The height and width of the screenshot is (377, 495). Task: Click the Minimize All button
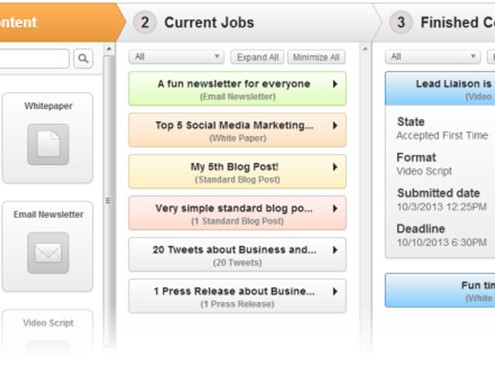(316, 57)
